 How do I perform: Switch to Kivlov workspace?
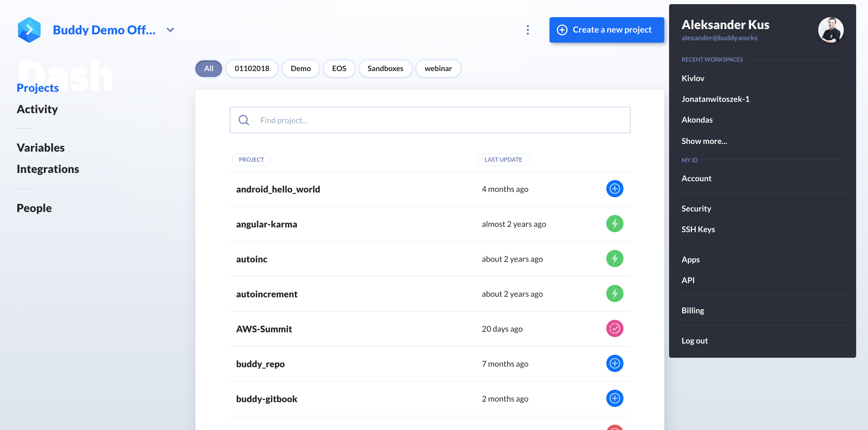(x=693, y=78)
